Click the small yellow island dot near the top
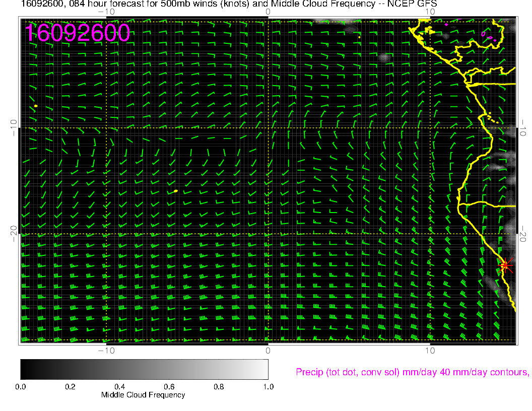532x411 pixels. tap(359, 37)
